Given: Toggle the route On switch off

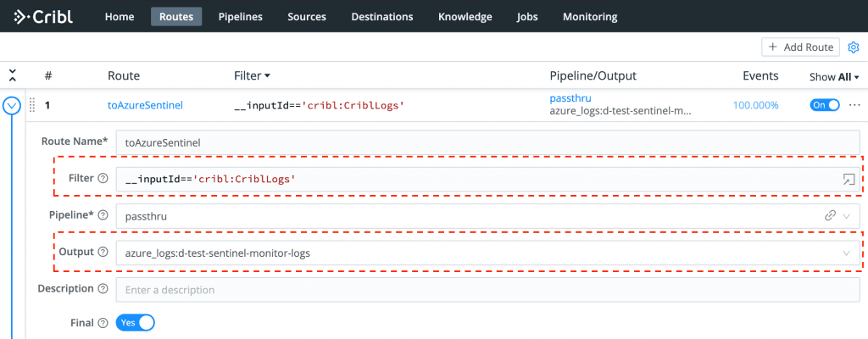Looking at the screenshot, I should [825, 105].
